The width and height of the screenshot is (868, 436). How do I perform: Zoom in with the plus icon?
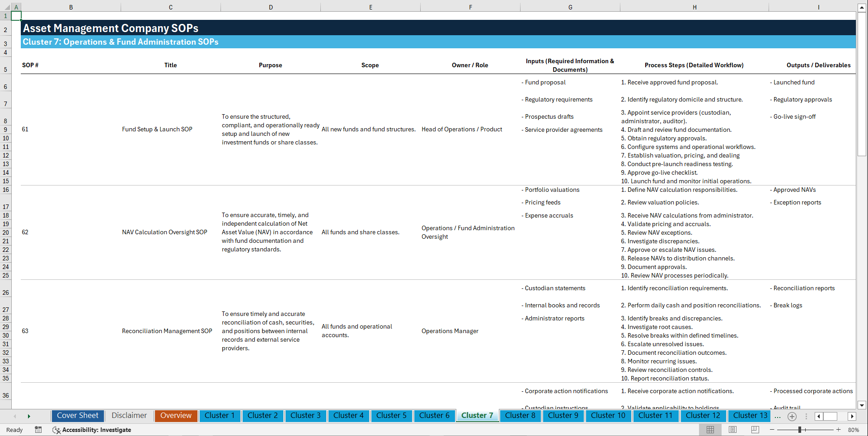coord(839,430)
